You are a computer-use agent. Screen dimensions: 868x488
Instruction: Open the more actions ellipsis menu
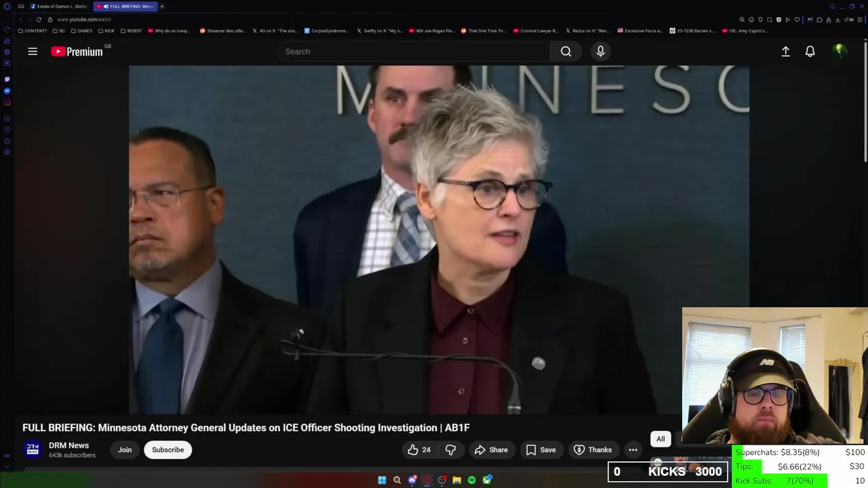coord(633,450)
